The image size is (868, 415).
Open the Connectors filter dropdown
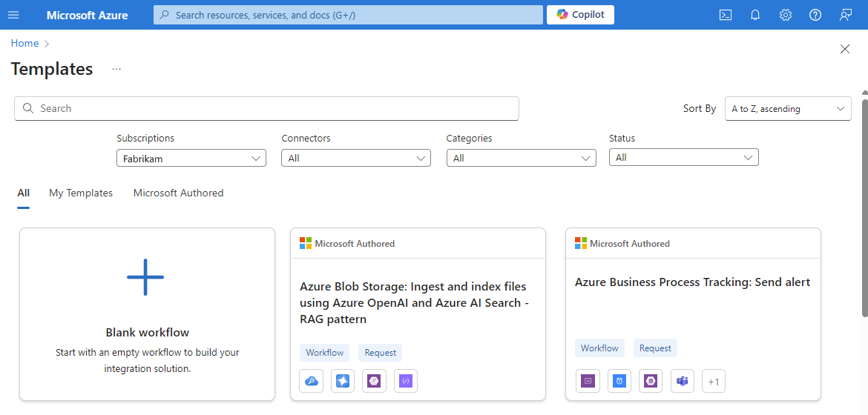click(x=355, y=158)
